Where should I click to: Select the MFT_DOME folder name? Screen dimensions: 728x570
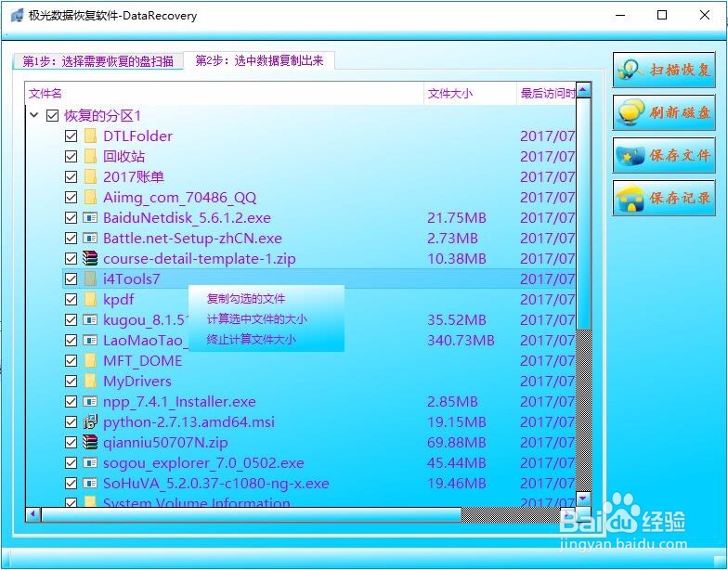pyautogui.click(x=143, y=360)
